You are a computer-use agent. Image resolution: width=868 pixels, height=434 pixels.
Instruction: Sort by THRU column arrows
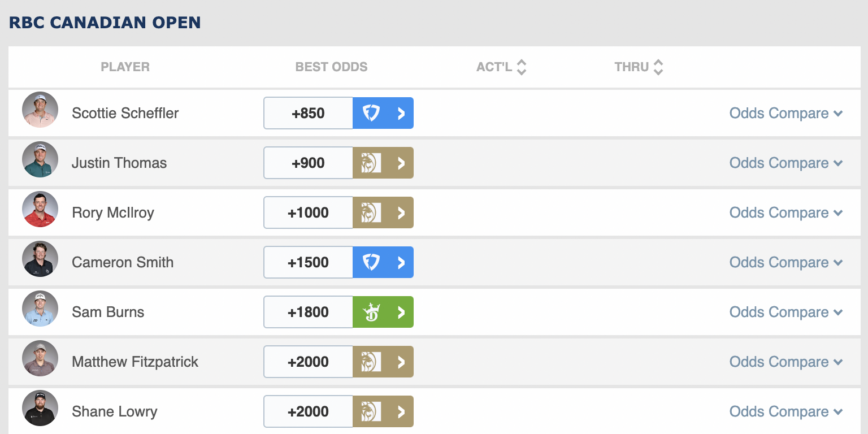pyautogui.click(x=658, y=67)
